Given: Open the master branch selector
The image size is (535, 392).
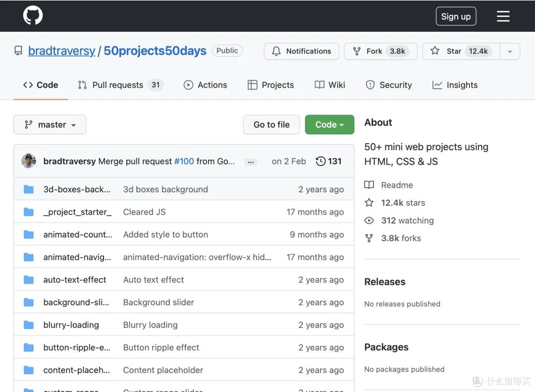Looking at the screenshot, I should 50,124.
